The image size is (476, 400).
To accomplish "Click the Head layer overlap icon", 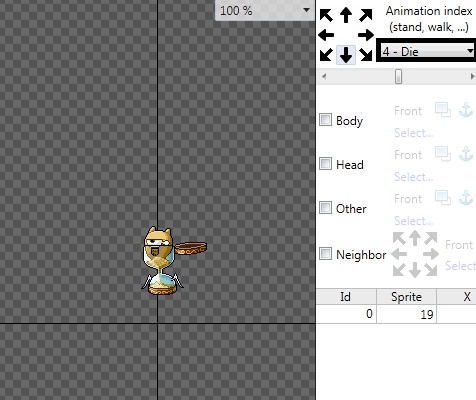I will click(443, 154).
